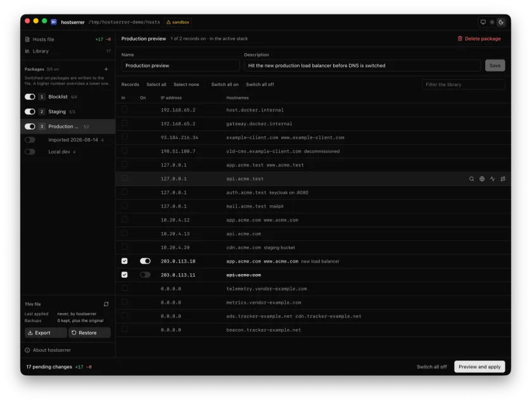
Task: Click the Library books icon
Action: pyautogui.click(x=27, y=51)
